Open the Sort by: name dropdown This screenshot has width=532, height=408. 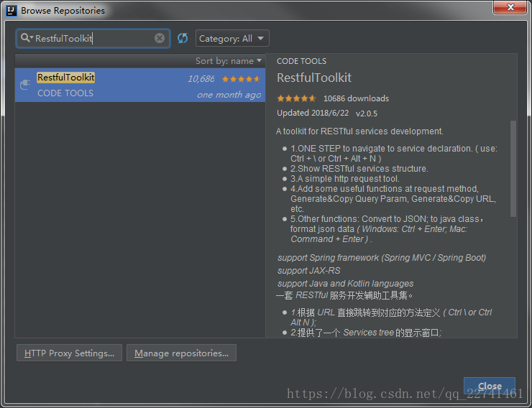pyautogui.click(x=229, y=61)
